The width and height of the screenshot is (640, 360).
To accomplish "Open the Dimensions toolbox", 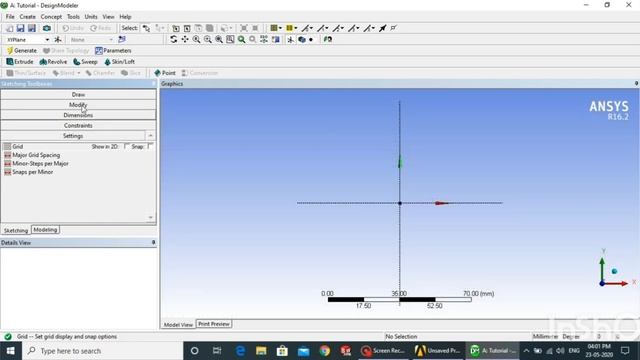I will (x=78, y=115).
